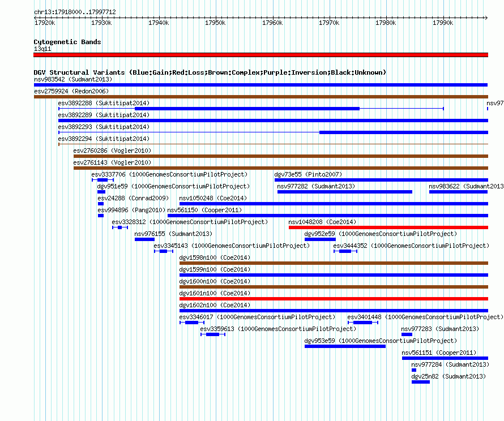Select the dgv952e59 variant label
The width and height of the screenshot is (504, 421).
381,234
